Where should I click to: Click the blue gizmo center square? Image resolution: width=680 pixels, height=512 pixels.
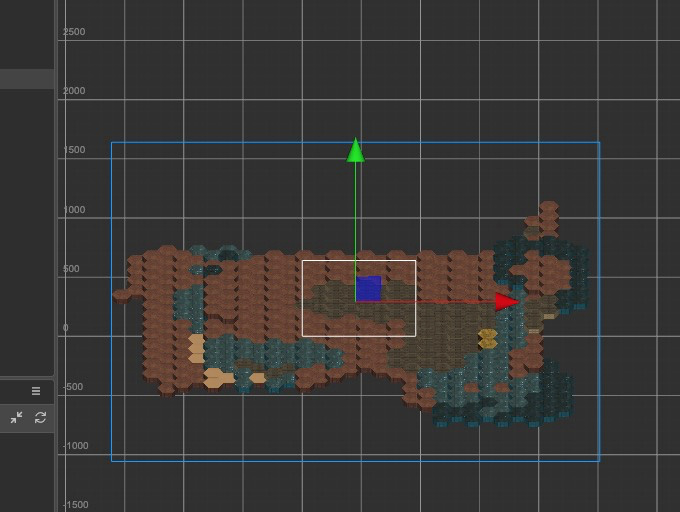[x=369, y=289]
